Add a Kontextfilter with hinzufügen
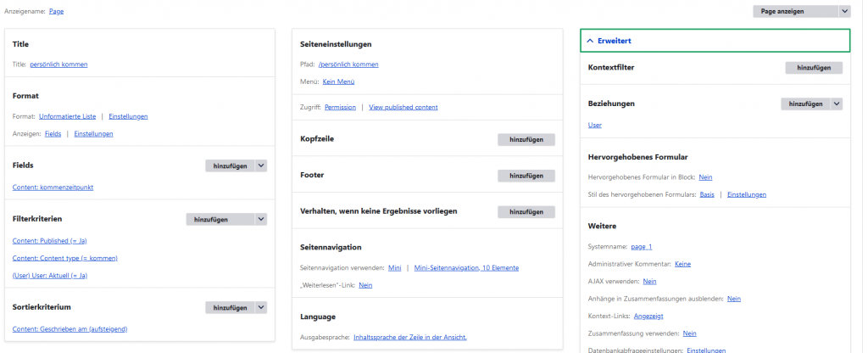Screen dimensions: 868x353 click(x=814, y=67)
